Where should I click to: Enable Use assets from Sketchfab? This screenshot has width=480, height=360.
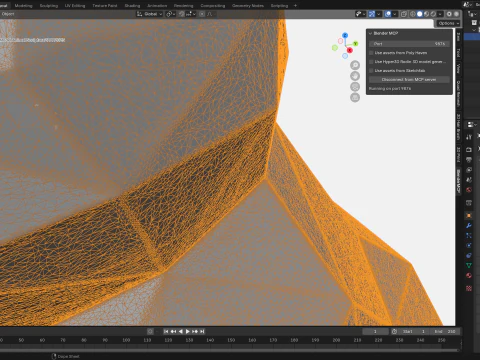tap(371, 71)
